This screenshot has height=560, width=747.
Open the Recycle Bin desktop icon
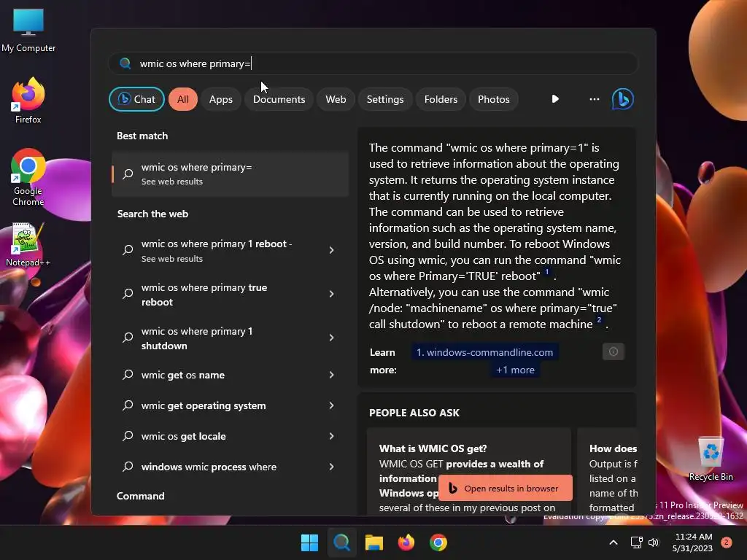point(711,459)
